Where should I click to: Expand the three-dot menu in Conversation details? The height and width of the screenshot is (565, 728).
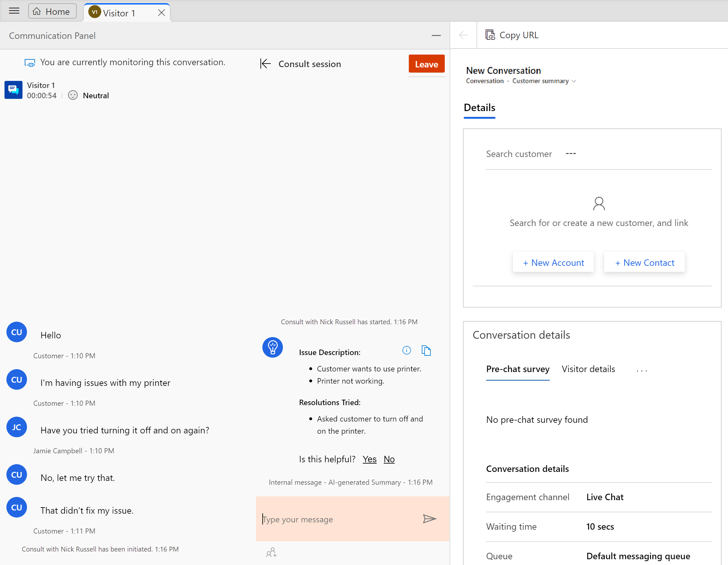tap(641, 369)
